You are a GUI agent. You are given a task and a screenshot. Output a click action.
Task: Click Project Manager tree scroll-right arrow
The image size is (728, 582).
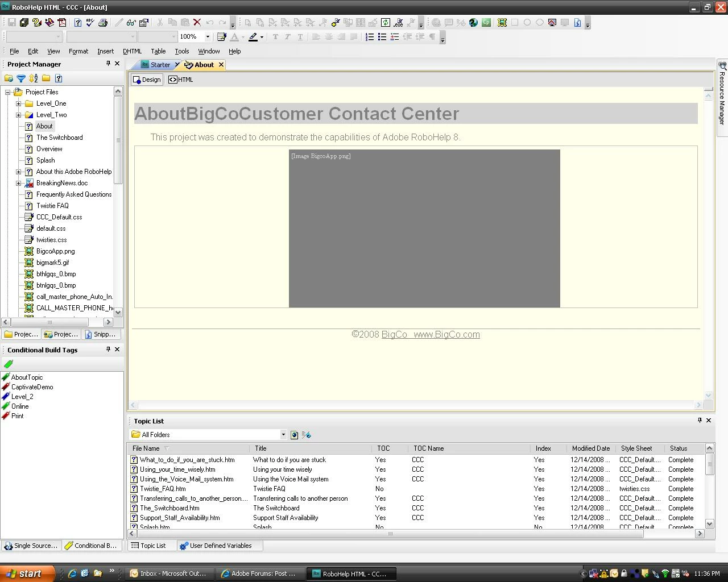(108, 322)
